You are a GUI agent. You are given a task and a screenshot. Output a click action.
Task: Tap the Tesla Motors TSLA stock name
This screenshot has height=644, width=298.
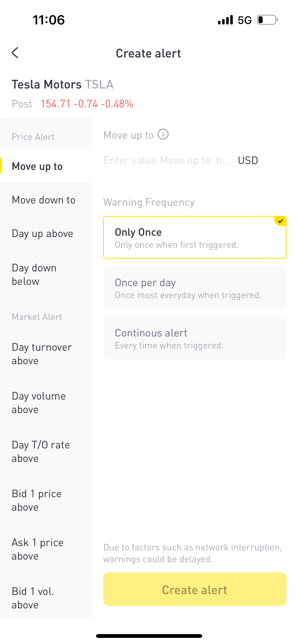click(x=63, y=85)
